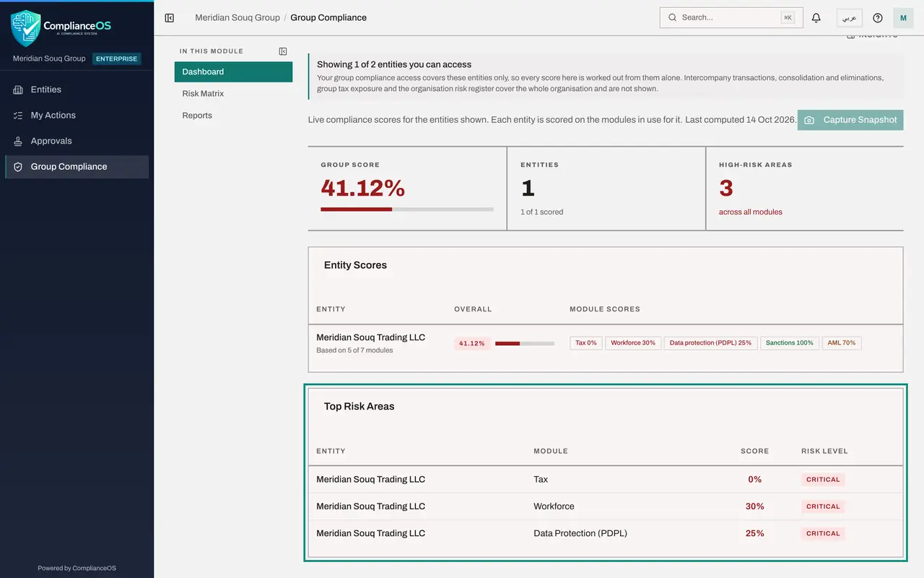Click the Tax row in Top Risk Areas
The image size is (924, 578).
pyautogui.click(x=606, y=480)
